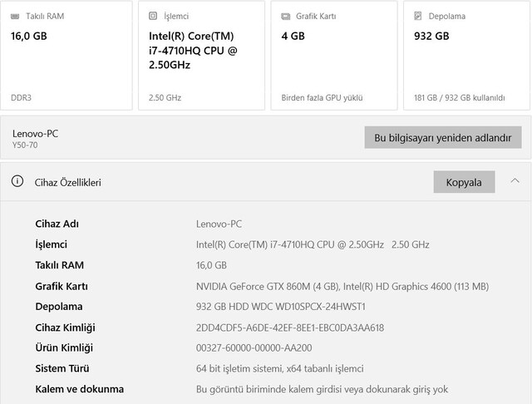Click Bu bilgisayarı yeniden adlandır button
532x404 pixels.
tap(443, 137)
